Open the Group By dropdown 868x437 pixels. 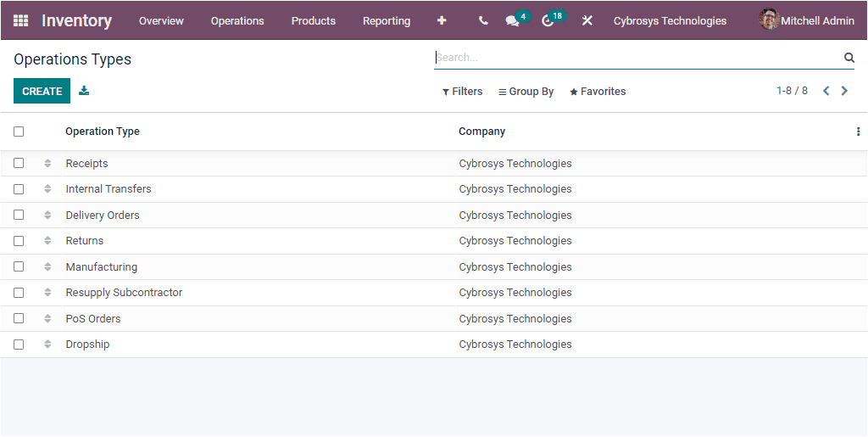tap(526, 92)
